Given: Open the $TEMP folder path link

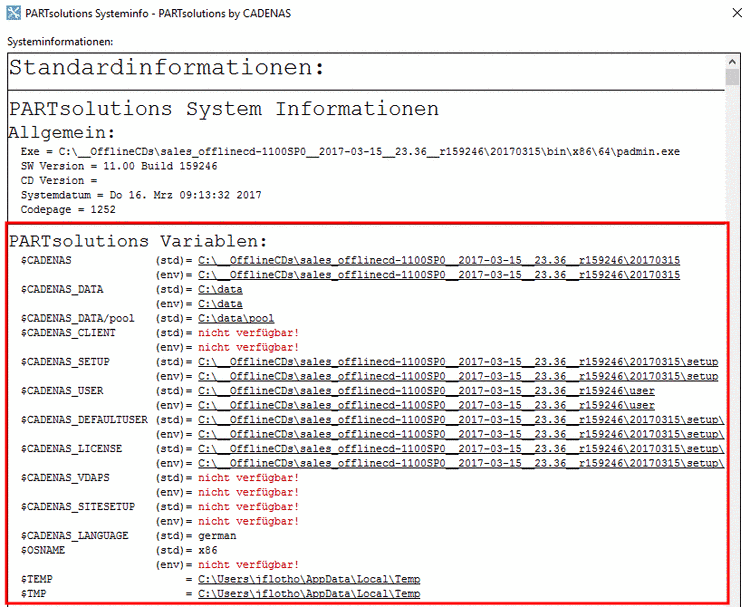Looking at the screenshot, I should point(309,579).
